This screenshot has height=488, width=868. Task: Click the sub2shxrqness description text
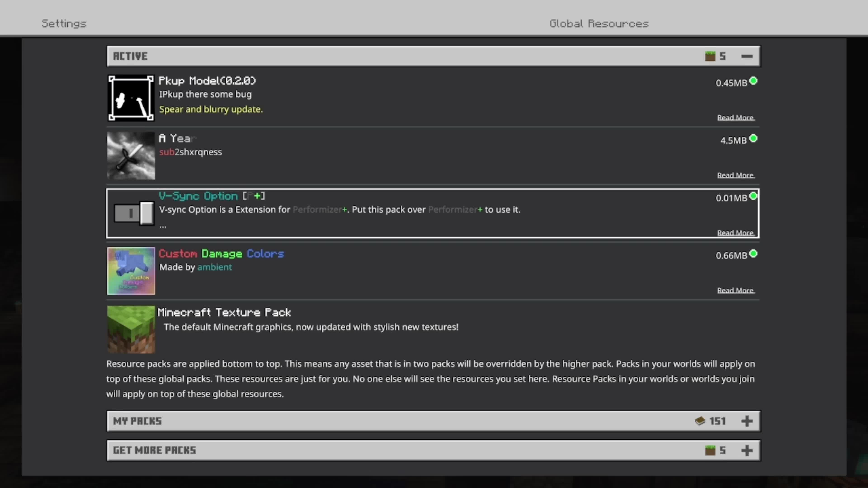190,152
